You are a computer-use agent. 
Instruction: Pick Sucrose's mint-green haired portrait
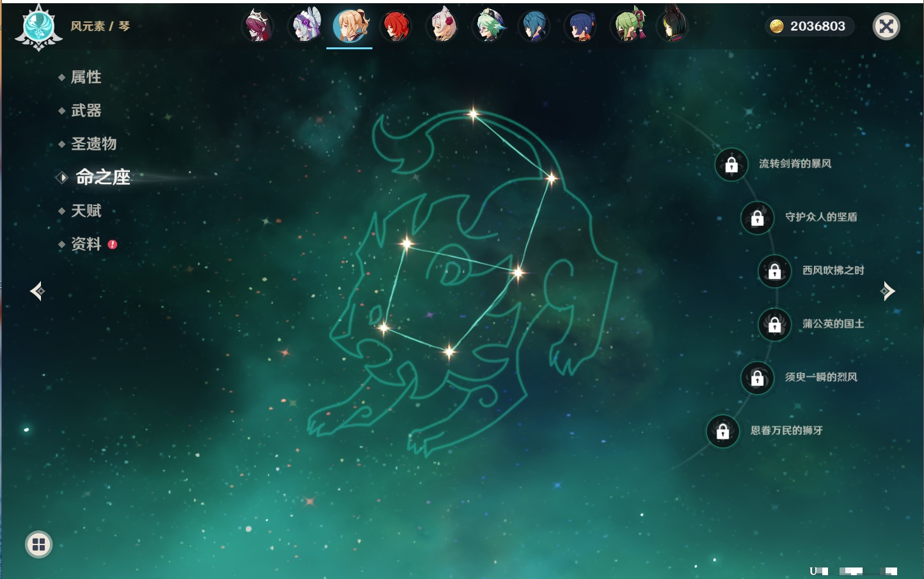pos(488,26)
